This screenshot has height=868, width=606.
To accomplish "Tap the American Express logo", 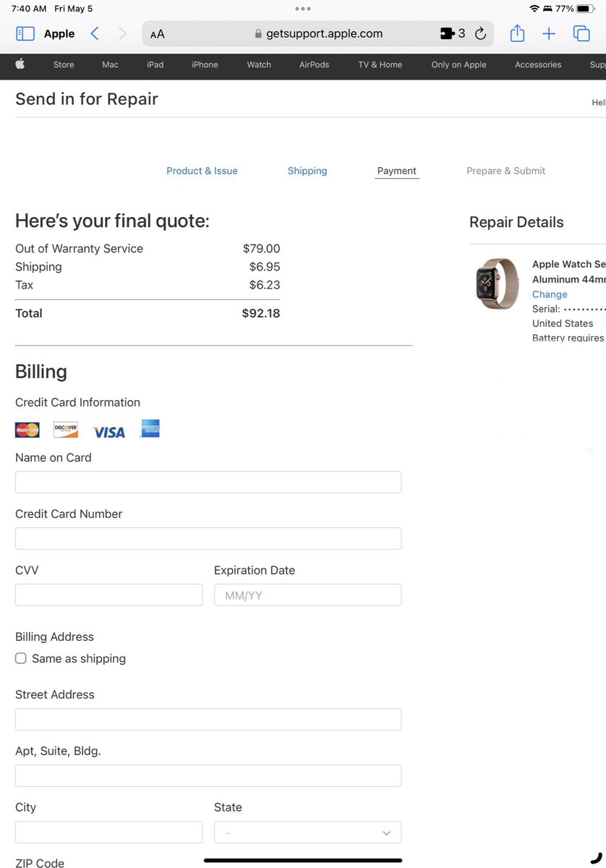I will click(150, 428).
